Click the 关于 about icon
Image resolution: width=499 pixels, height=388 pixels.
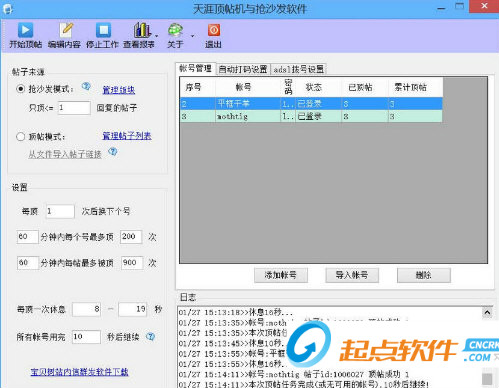click(x=175, y=30)
